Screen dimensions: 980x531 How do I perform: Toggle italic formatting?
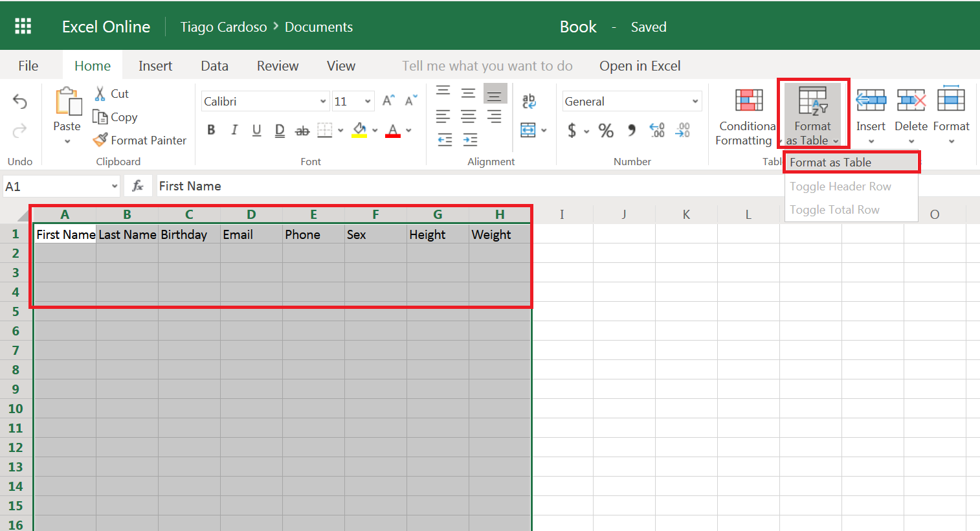(x=234, y=130)
